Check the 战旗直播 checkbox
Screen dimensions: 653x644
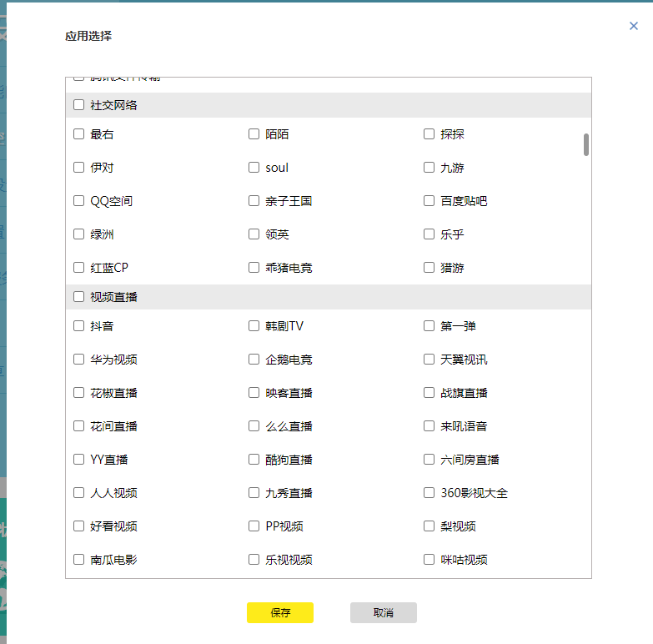[429, 392]
